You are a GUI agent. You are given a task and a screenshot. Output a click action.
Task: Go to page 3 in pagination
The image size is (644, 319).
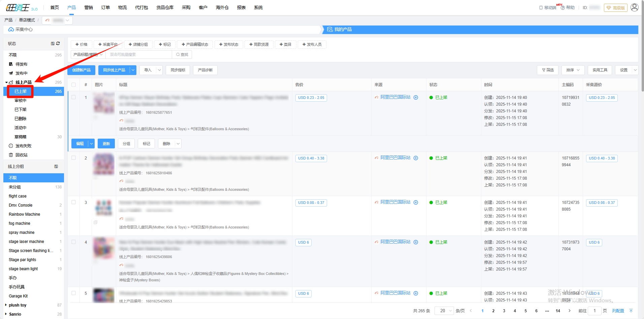pyautogui.click(x=504, y=311)
